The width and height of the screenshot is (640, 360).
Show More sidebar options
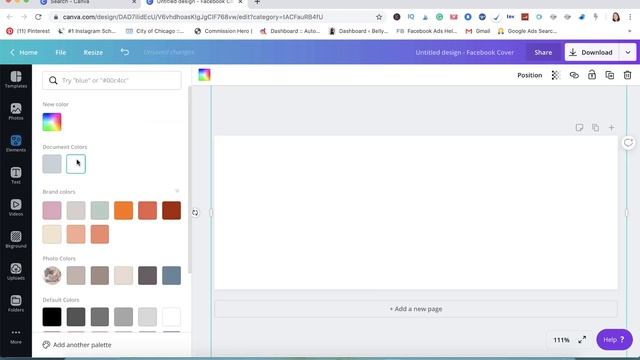tap(16, 336)
